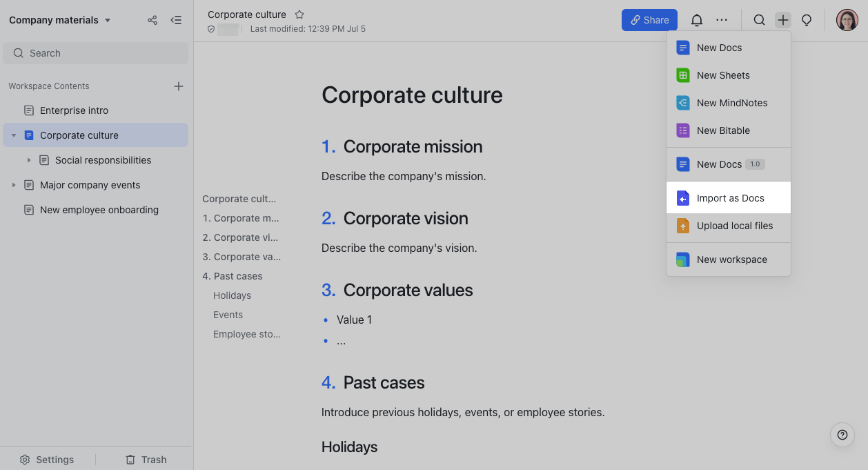Viewport: 868px width, 470px height.
Task: Click the blue Share button
Action: pyautogui.click(x=649, y=20)
